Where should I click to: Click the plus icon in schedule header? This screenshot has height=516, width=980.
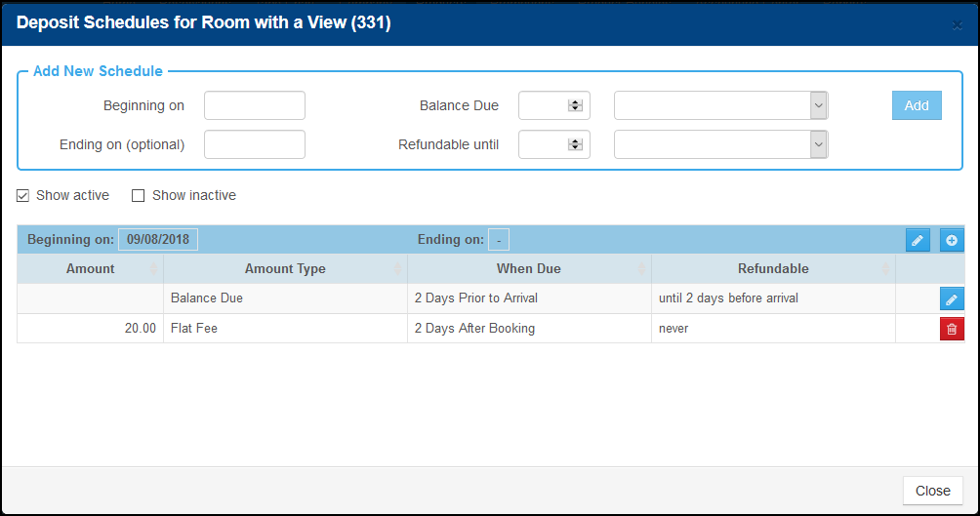point(952,240)
